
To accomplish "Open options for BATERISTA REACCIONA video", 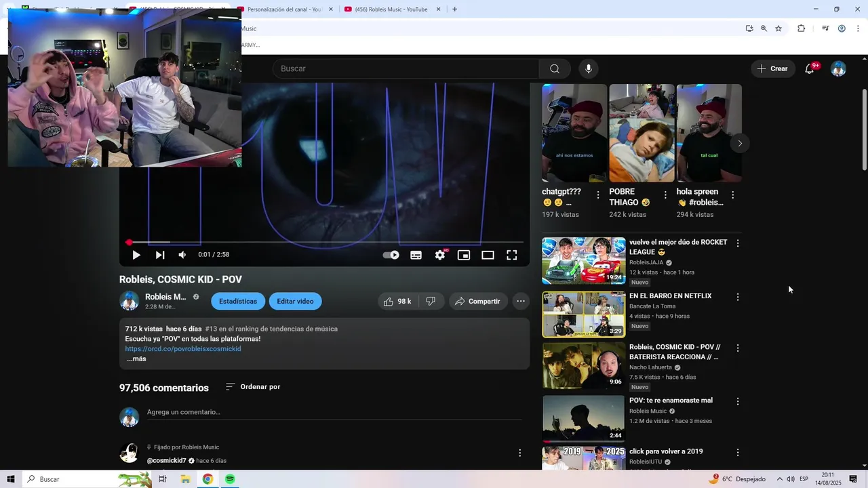I will pyautogui.click(x=738, y=348).
